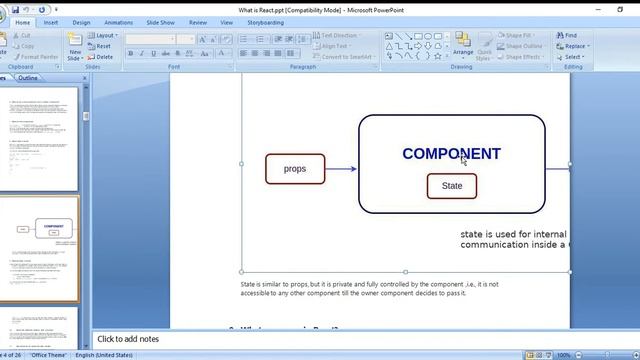
Task: Select the COMPONENT diagram slide thumbnail
Action: click(39, 249)
